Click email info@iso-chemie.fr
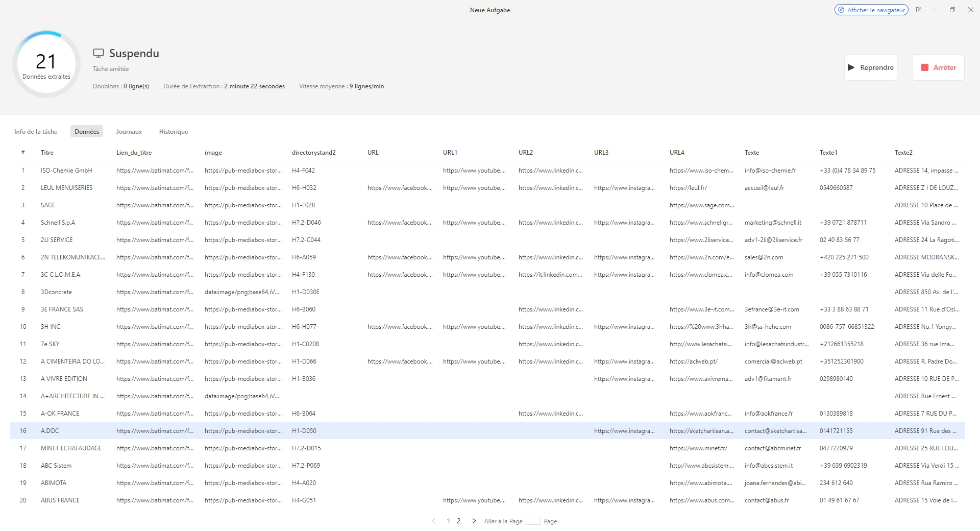The height and width of the screenshot is (531, 980). pyautogui.click(x=770, y=171)
